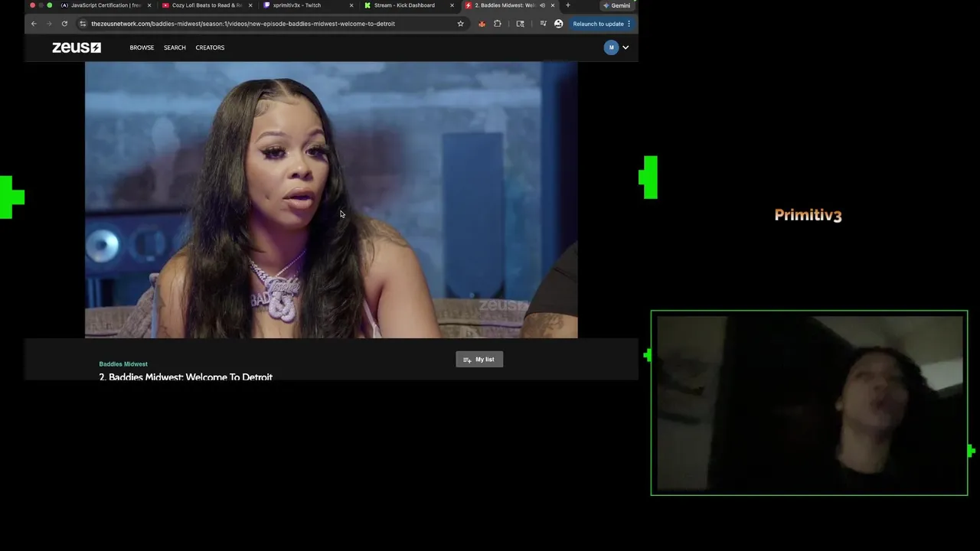Add the episode to My list
Viewport: 980px width, 551px height.
point(479,360)
